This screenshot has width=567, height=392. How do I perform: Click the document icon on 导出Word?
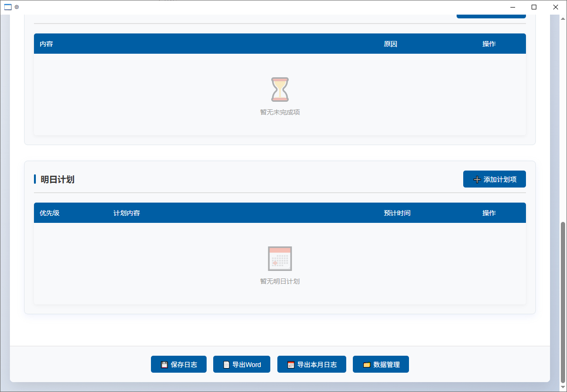point(226,365)
